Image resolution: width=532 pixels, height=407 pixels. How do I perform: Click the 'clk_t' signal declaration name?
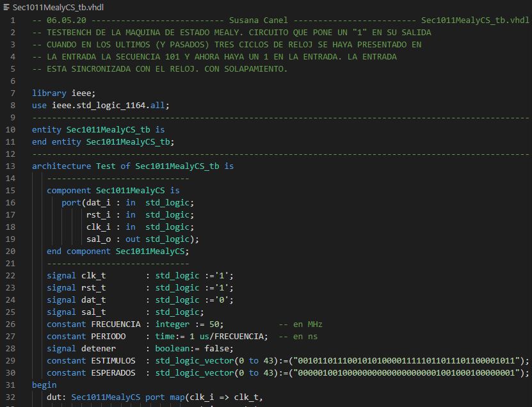pos(93,275)
